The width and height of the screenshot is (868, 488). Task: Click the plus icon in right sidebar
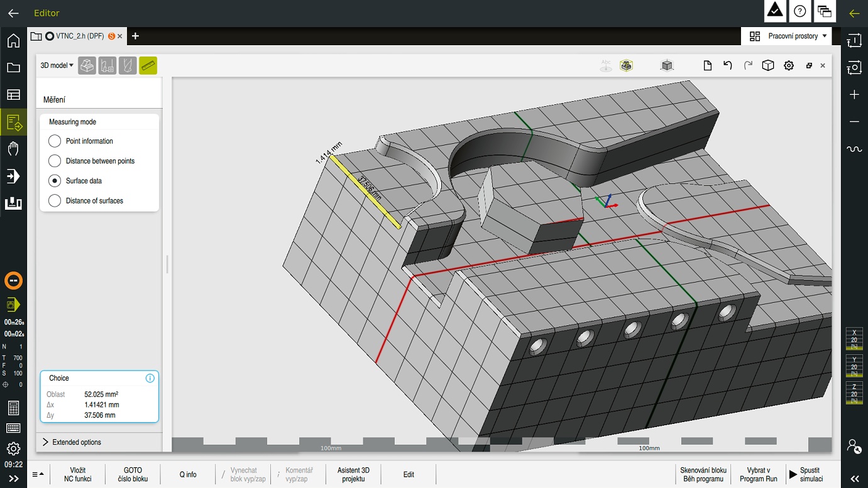point(854,95)
